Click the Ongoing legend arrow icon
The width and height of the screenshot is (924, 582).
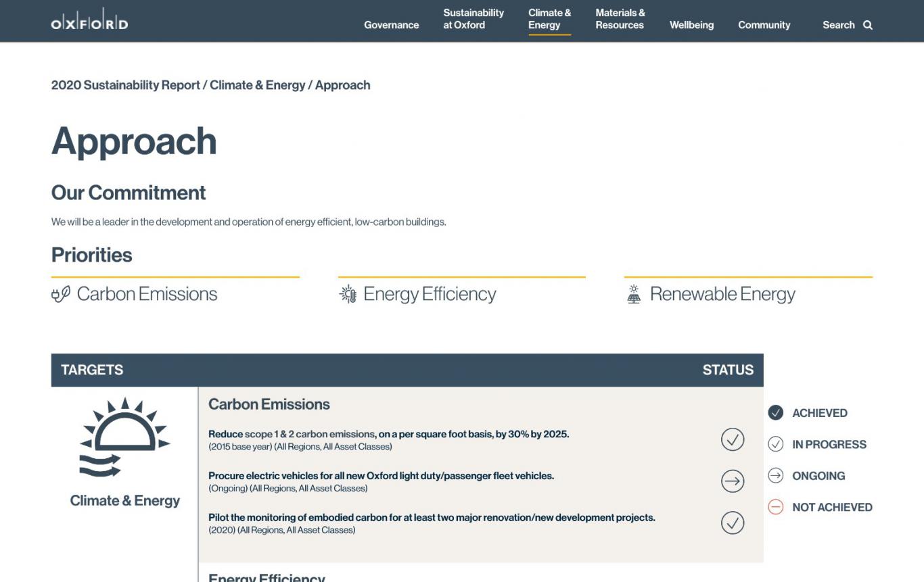point(776,475)
